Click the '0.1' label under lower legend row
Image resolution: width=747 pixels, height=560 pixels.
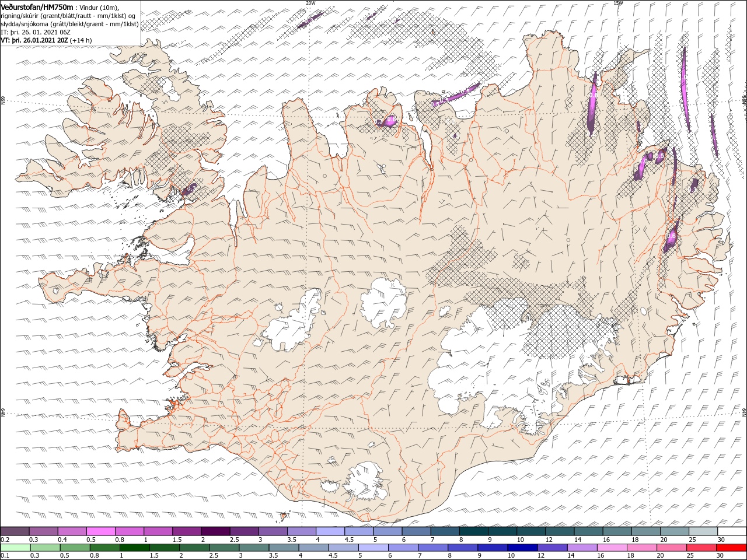[5, 556]
